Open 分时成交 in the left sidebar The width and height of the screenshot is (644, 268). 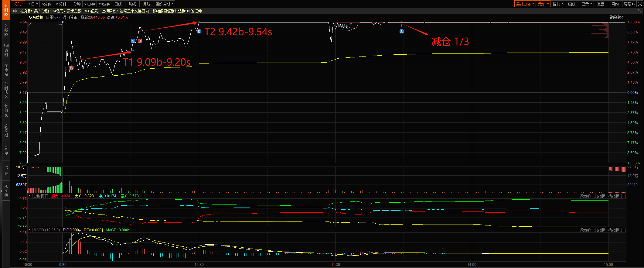coord(6,90)
